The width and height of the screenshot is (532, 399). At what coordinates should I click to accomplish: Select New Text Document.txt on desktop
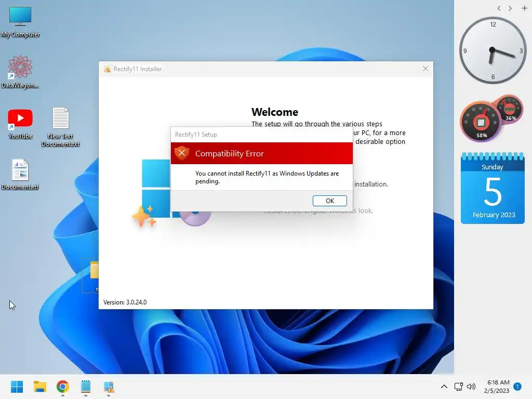coord(60,127)
